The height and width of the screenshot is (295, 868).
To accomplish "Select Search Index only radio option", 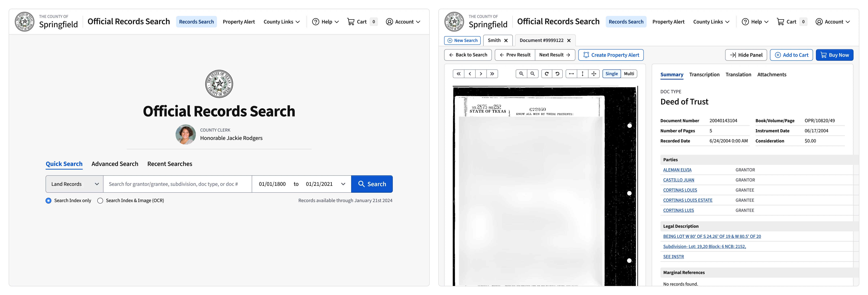I will [48, 201].
